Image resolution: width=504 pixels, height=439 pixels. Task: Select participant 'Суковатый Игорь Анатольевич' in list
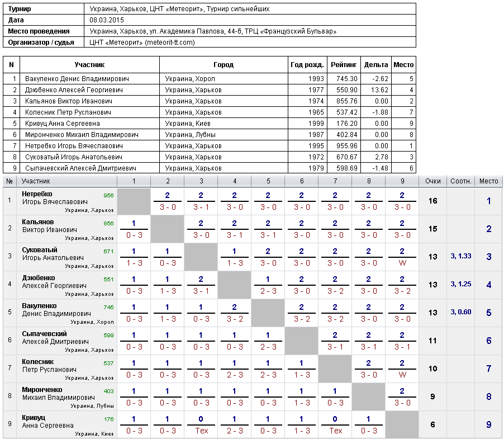74,157
